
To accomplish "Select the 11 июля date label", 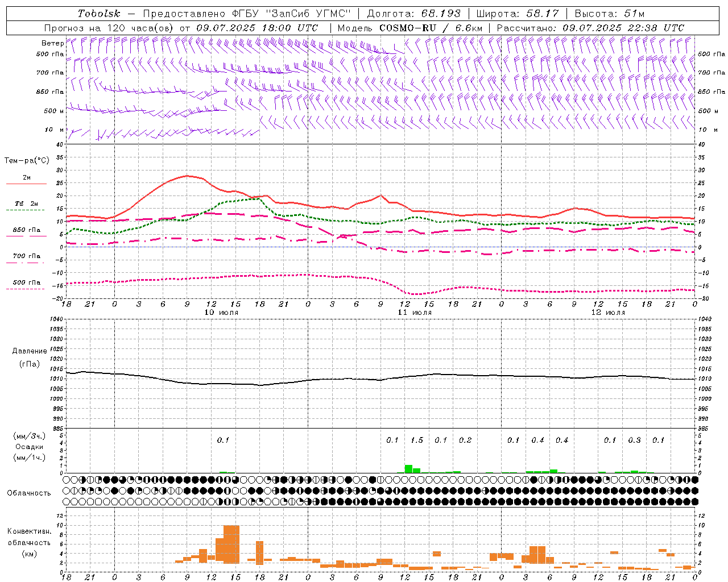I will pos(415,313).
